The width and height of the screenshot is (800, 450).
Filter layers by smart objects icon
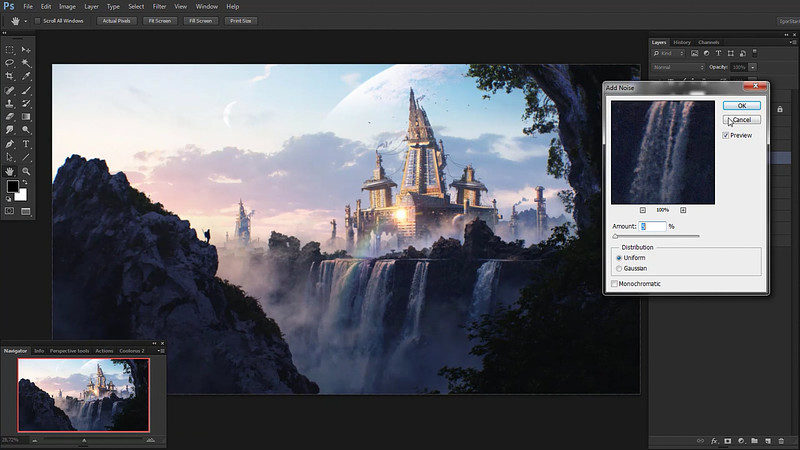click(742, 53)
